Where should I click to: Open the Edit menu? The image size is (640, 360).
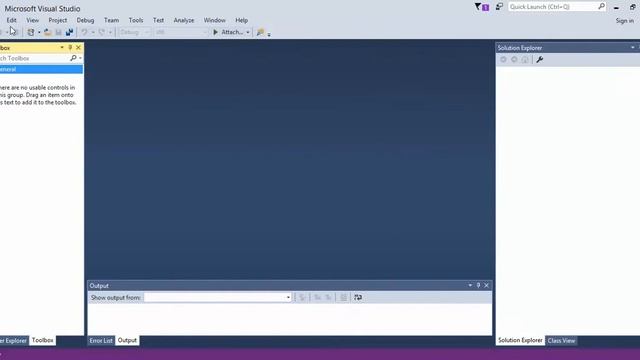click(x=11, y=20)
